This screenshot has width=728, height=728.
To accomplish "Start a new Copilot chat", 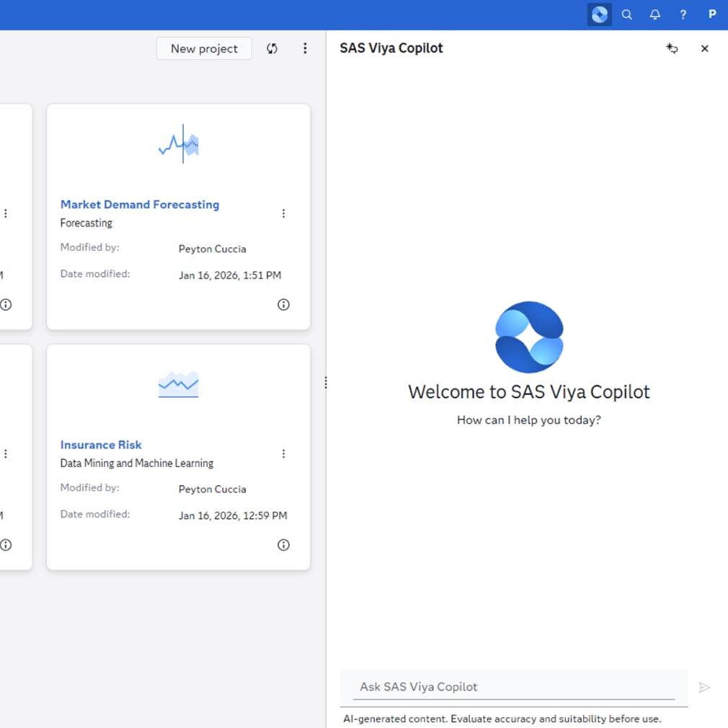I will [672, 48].
